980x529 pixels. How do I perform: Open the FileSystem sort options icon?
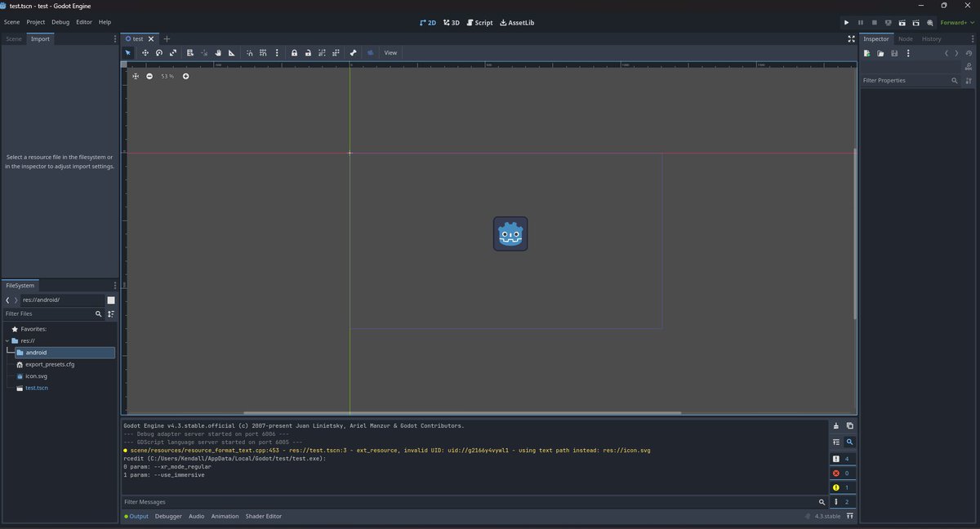[x=111, y=313]
